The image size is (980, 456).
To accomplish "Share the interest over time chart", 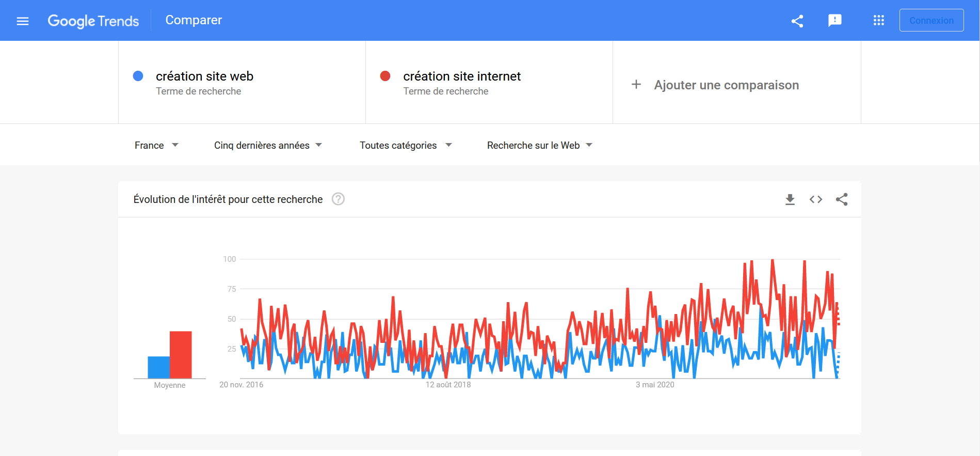I will tap(842, 199).
